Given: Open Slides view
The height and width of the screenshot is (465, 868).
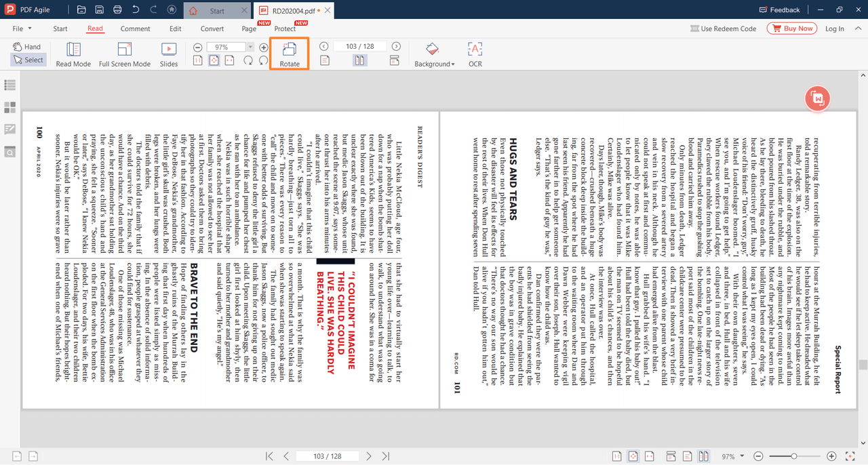Looking at the screenshot, I should [168, 54].
